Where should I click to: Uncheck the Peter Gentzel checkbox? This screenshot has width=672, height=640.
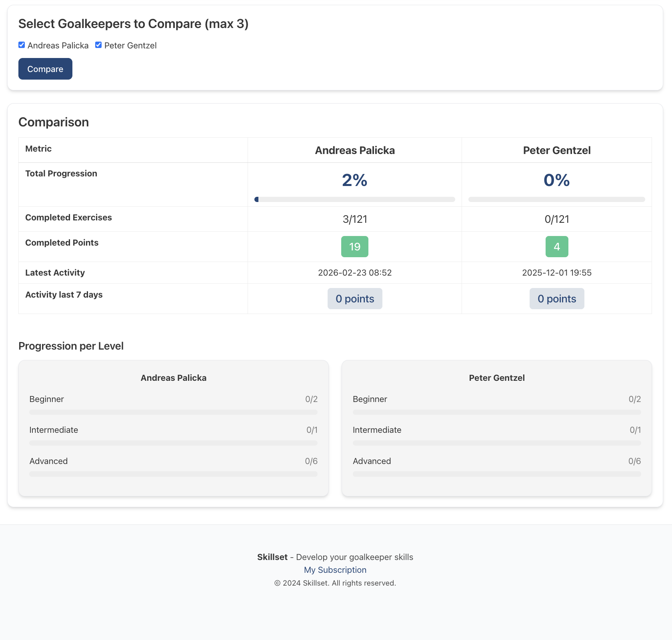tap(98, 45)
